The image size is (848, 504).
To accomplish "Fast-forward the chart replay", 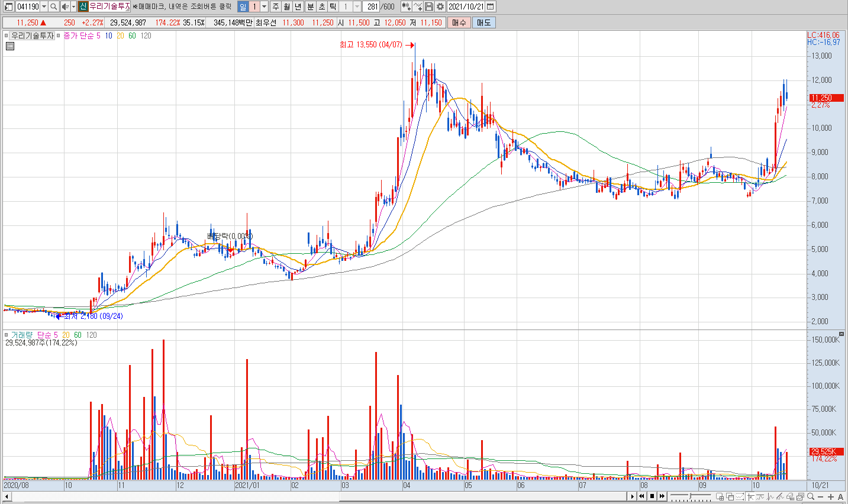I will (662, 496).
